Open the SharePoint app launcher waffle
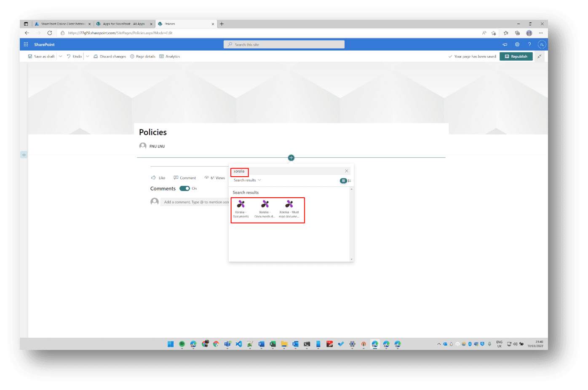The height and width of the screenshot is (390, 588). coord(26,44)
